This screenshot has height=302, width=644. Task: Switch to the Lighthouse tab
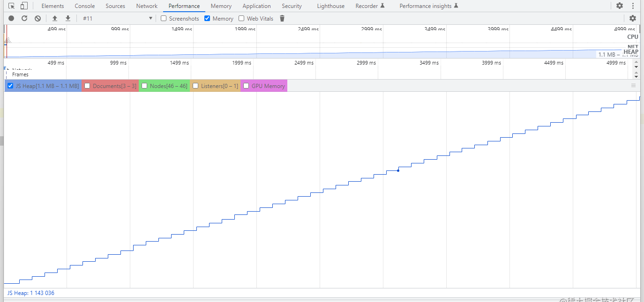pyautogui.click(x=330, y=6)
